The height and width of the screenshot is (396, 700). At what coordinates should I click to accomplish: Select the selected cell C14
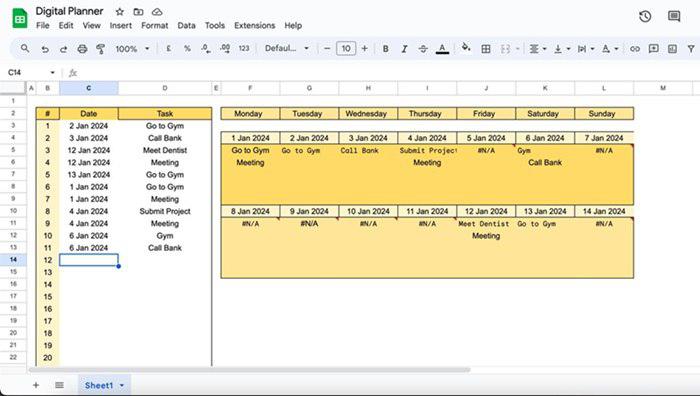click(88, 260)
